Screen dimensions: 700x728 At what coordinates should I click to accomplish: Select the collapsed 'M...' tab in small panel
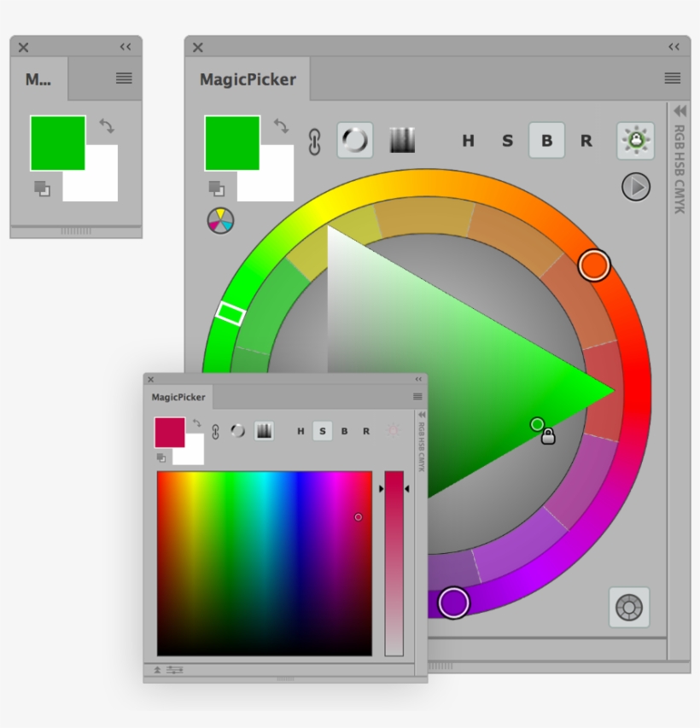(x=38, y=79)
